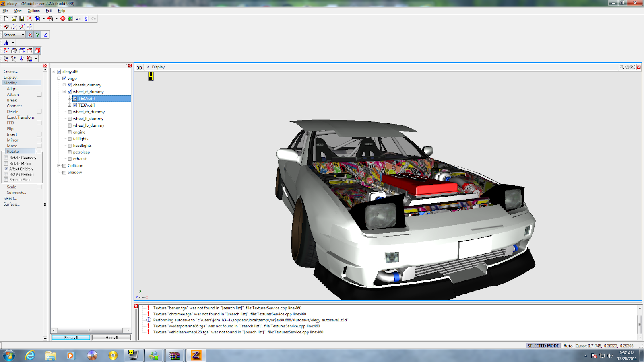
Task: Uncheck the elegy.dff checkbox
Action: (59, 72)
